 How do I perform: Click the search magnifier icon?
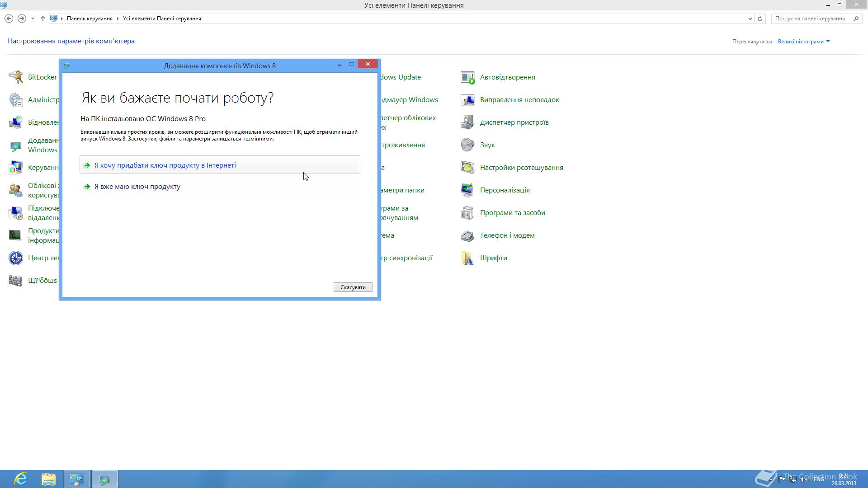(856, 19)
